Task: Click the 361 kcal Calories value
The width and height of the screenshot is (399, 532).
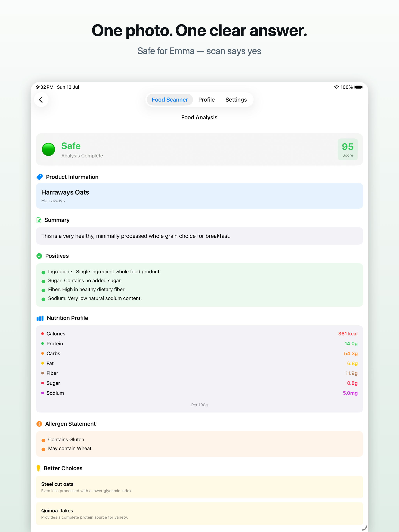Action: point(348,334)
